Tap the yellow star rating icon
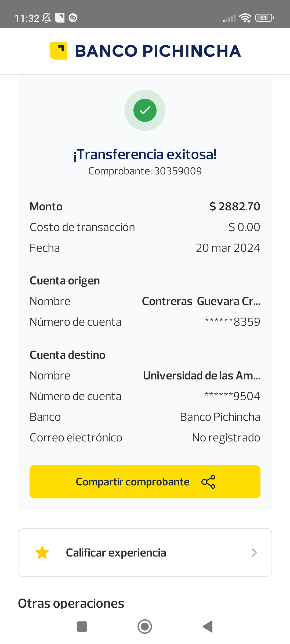This screenshot has height=644, width=290. [x=42, y=552]
